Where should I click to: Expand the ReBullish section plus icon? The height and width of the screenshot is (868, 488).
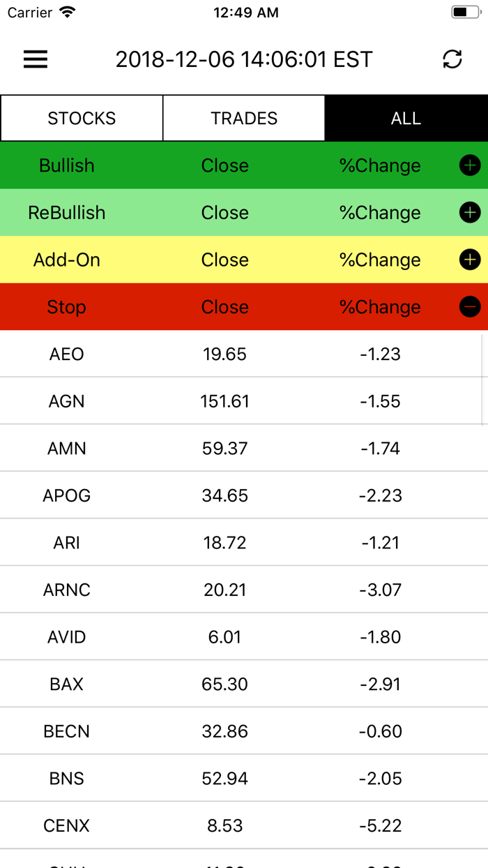click(x=470, y=212)
